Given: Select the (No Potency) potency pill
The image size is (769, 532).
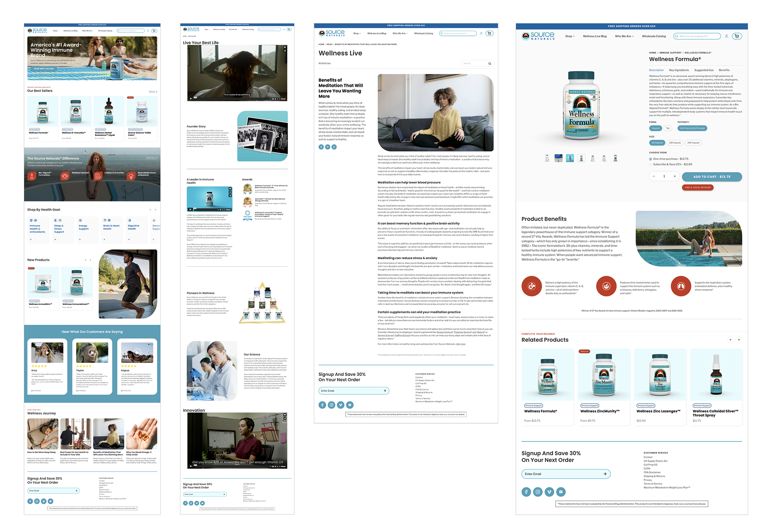Looking at the screenshot, I should point(693,128).
